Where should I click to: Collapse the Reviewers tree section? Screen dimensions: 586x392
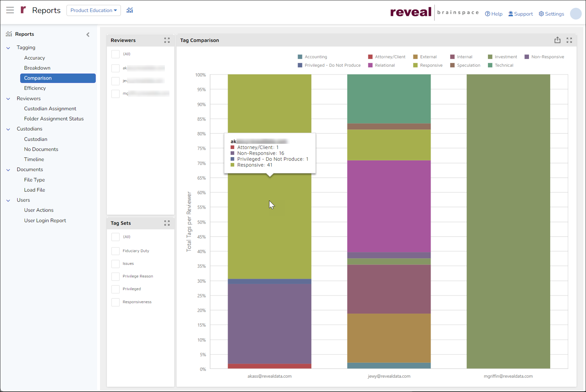click(8, 99)
